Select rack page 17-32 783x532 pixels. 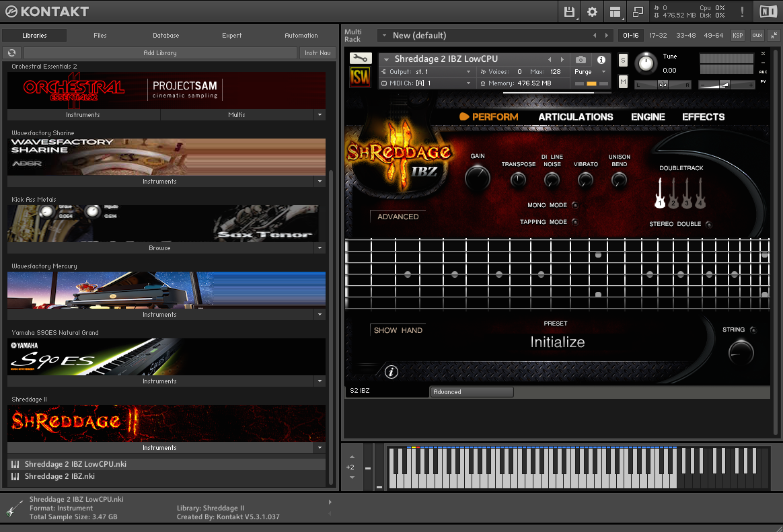[x=658, y=36]
